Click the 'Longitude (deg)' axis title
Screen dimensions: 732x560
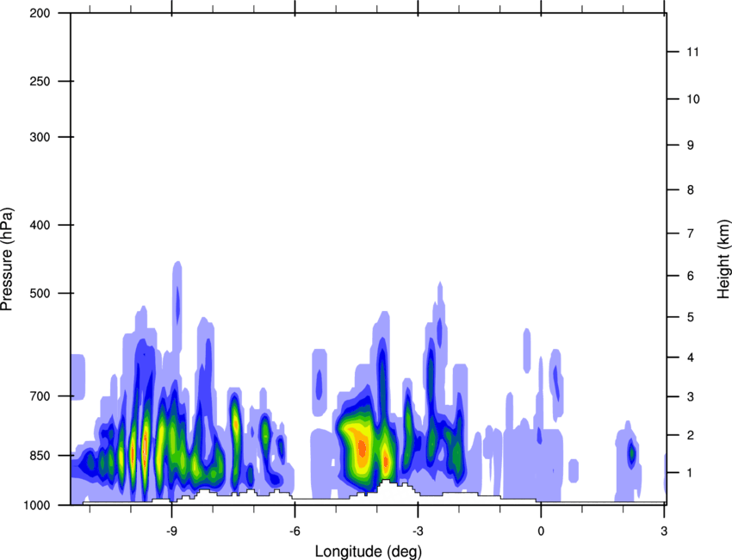coord(369,551)
